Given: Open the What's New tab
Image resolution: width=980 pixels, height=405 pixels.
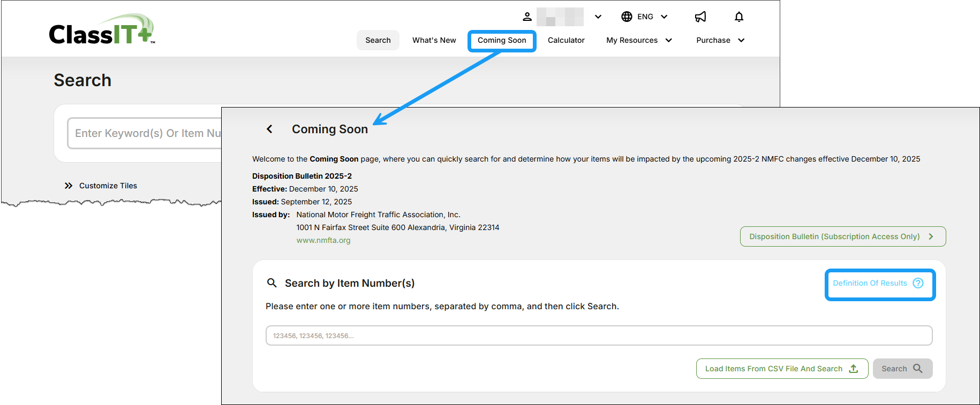Looking at the screenshot, I should [434, 40].
